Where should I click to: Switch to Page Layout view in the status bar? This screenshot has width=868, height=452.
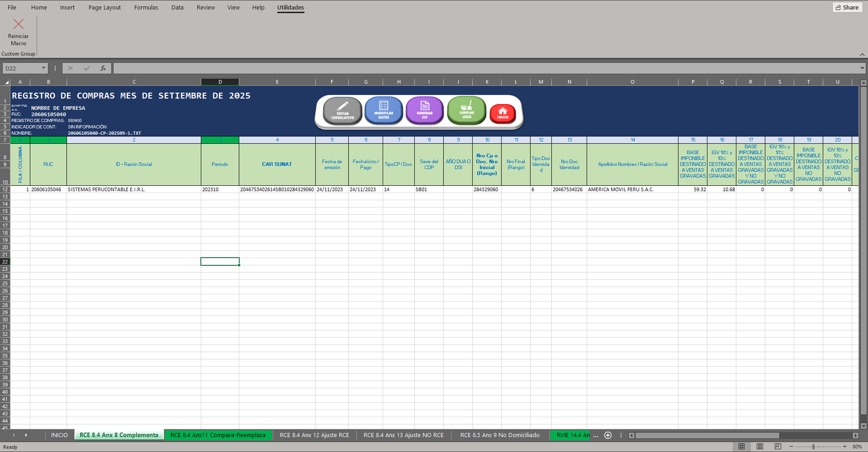[760, 446]
